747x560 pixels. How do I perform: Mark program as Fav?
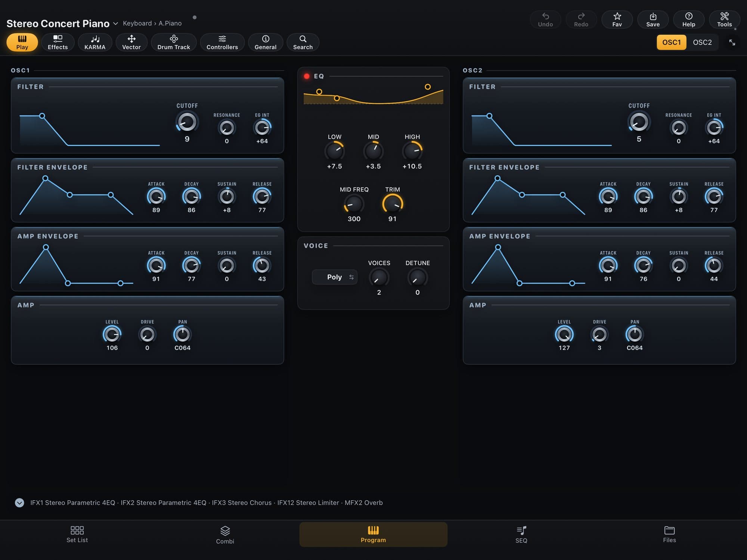coord(617,20)
